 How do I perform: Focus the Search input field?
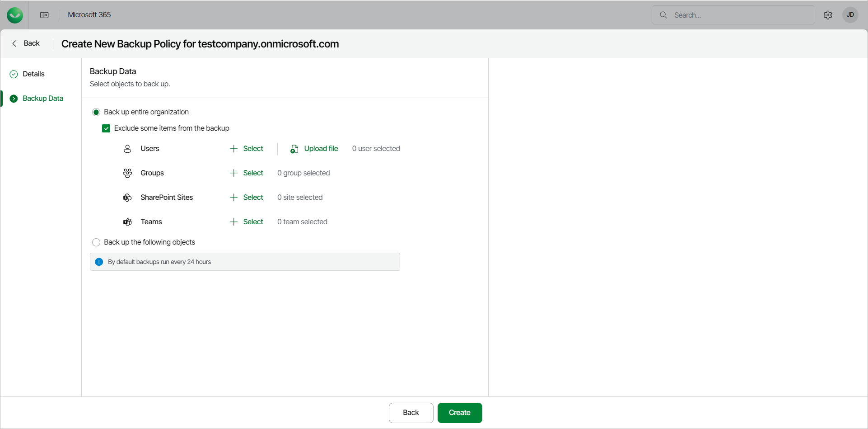click(733, 15)
